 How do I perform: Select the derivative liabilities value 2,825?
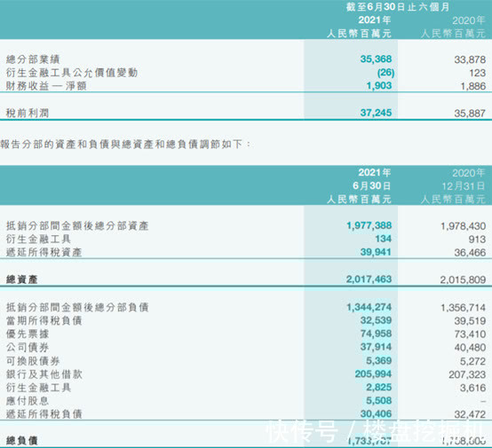(x=379, y=387)
